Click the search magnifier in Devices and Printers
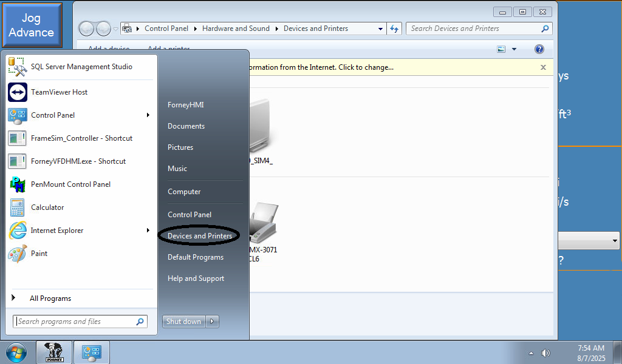Viewport: 622px width, 364px height. (x=545, y=29)
